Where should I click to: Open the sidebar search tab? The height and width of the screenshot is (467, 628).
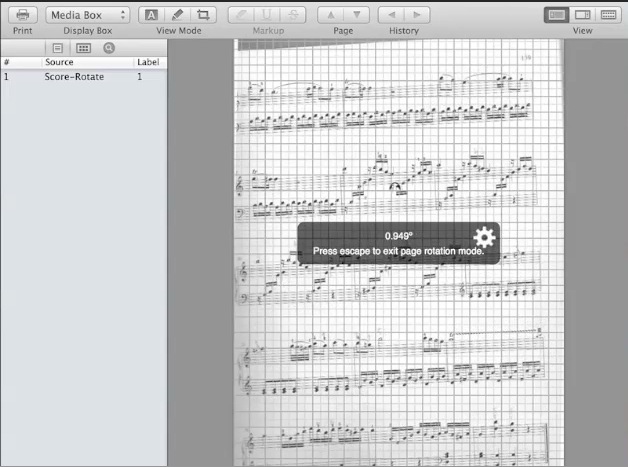tap(108, 47)
